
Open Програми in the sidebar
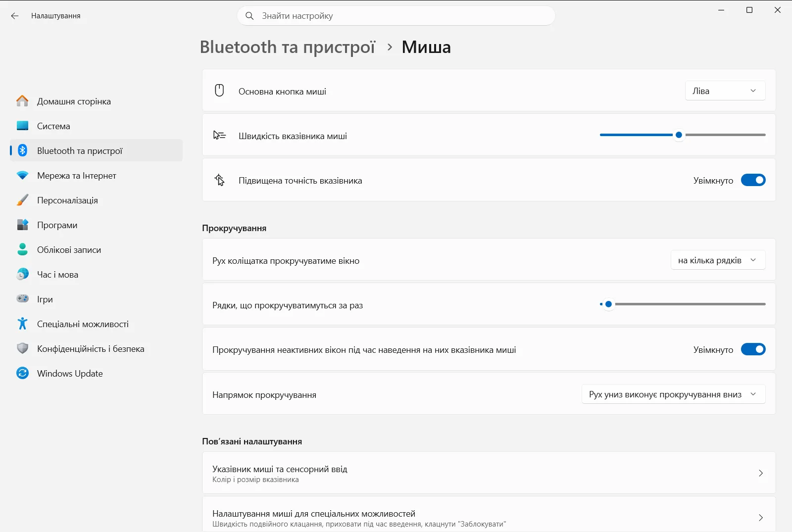(x=97, y=225)
